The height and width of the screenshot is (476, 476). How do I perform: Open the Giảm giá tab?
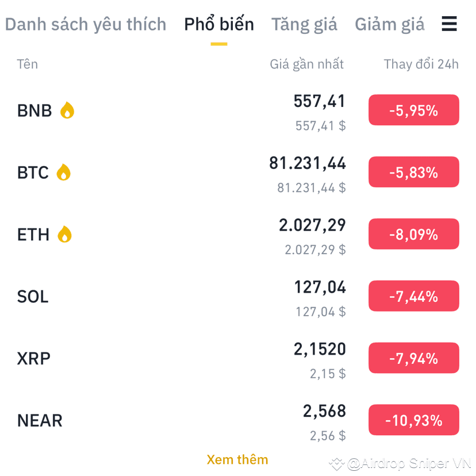click(390, 24)
